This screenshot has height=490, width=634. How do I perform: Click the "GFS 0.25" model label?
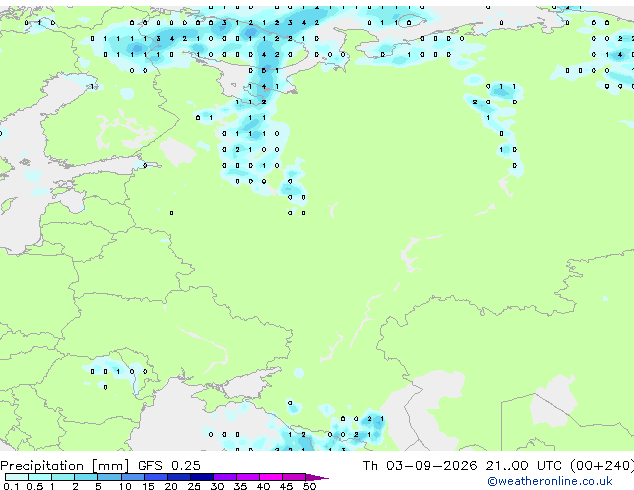[169, 466]
